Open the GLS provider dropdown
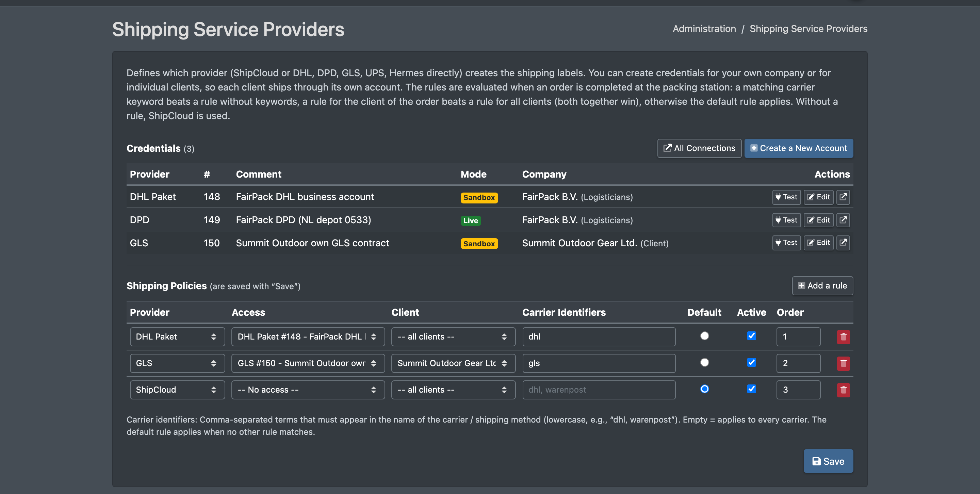This screenshot has height=494, width=980. click(177, 363)
